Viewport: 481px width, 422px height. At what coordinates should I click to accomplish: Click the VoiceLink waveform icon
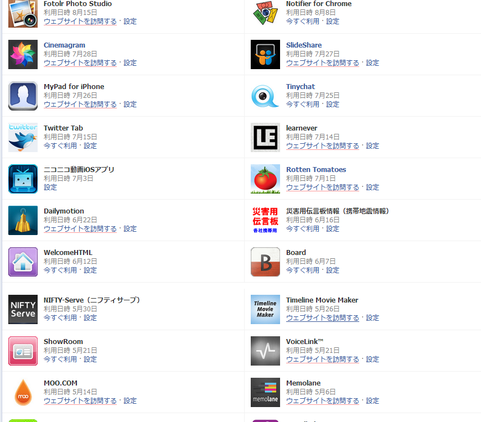coord(265,351)
